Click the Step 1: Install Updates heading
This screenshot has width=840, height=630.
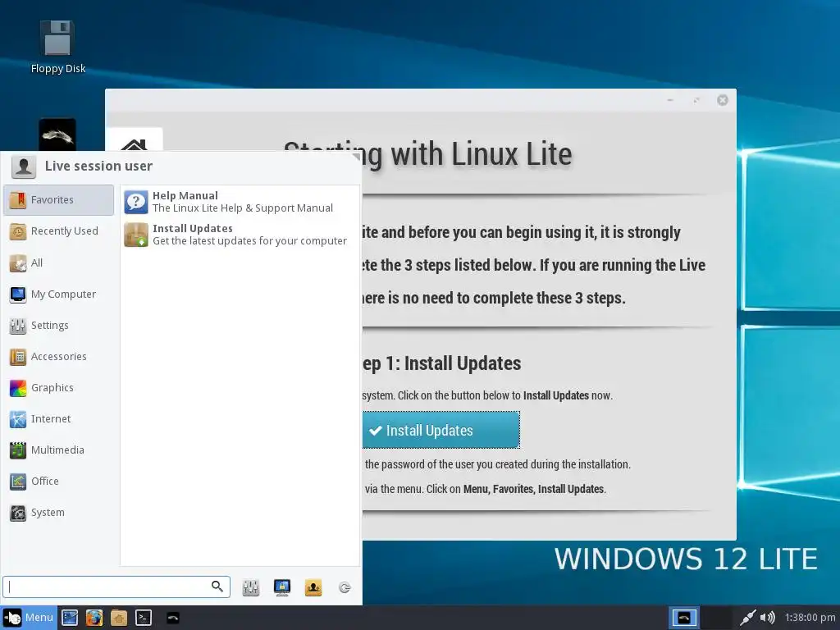[441, 363]
